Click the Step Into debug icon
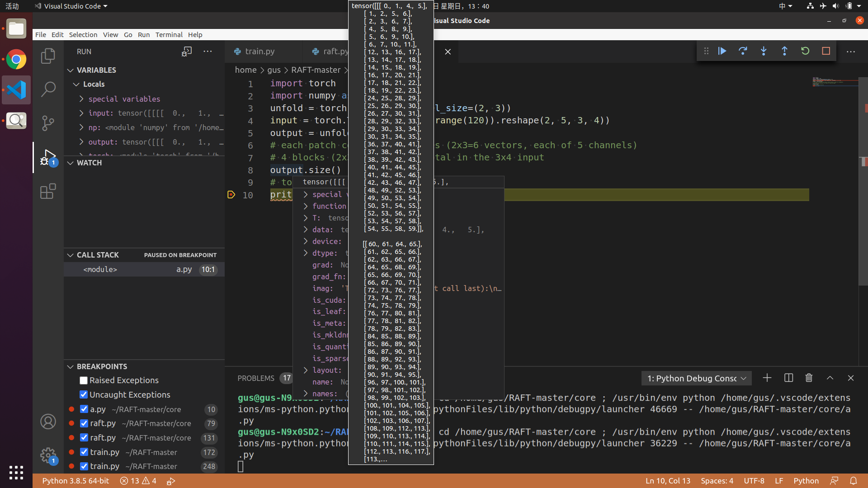The image size is (868, 488). pyautogui.click(x=764, y=51)
